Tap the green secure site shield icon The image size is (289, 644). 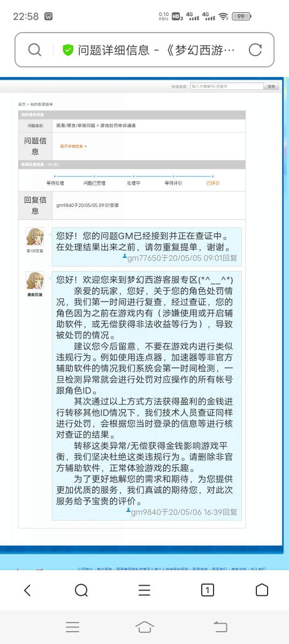68,50
